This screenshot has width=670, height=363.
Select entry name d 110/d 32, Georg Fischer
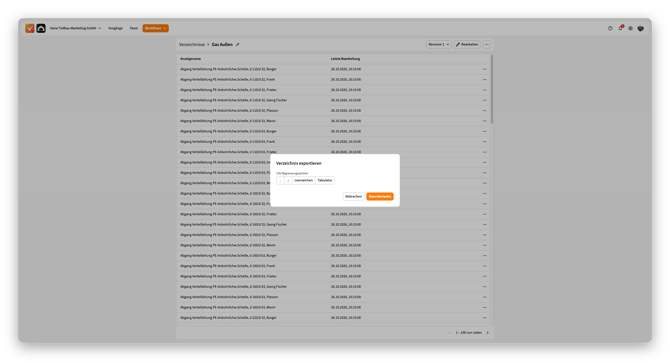tap(233, 100)
